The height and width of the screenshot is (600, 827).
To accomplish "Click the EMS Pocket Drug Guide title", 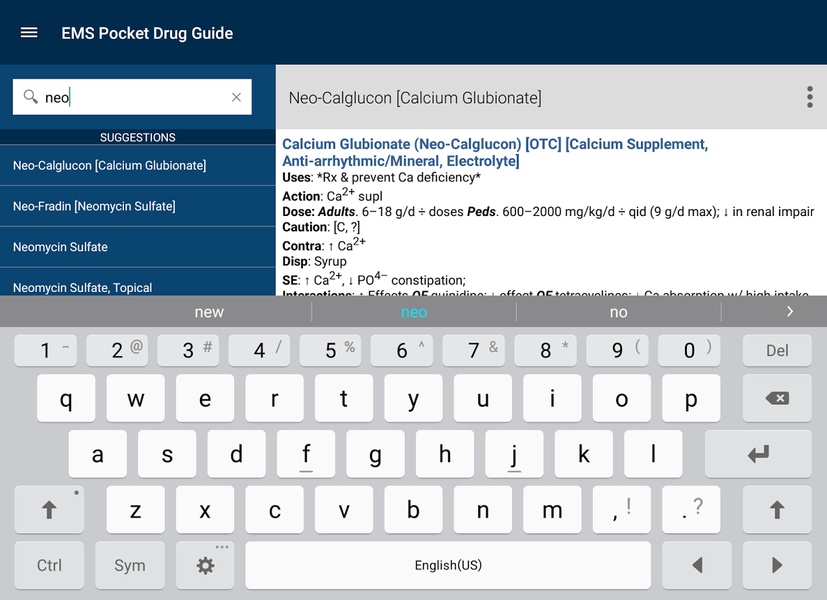I will (x=147, y=33).
